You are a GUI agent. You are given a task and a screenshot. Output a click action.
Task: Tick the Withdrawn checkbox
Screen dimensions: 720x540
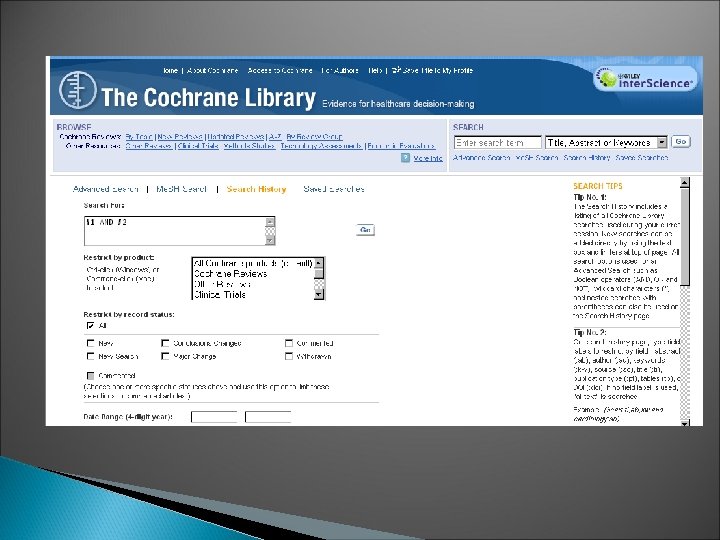coord(288,356)
